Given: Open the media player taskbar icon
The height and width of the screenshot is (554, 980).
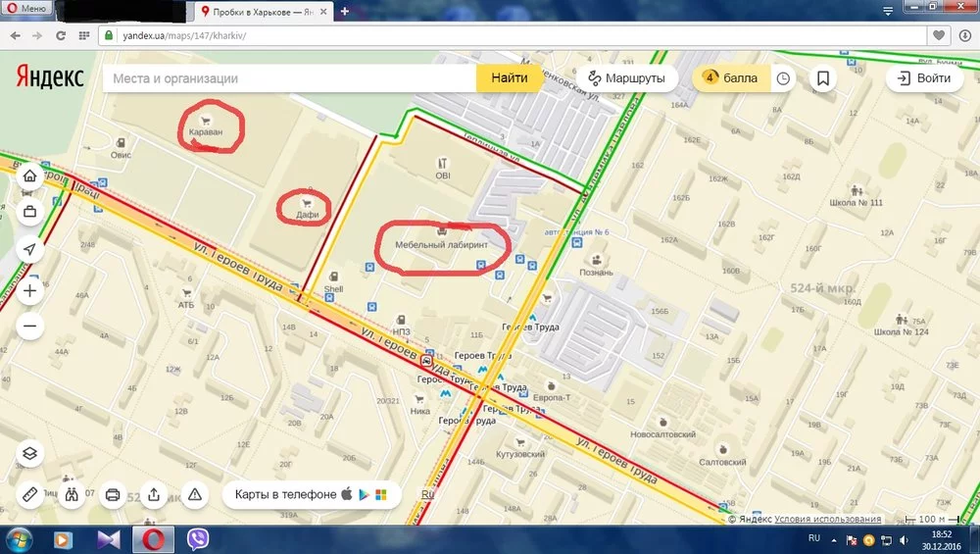Looking at the screenshot, I should [63, 539].
